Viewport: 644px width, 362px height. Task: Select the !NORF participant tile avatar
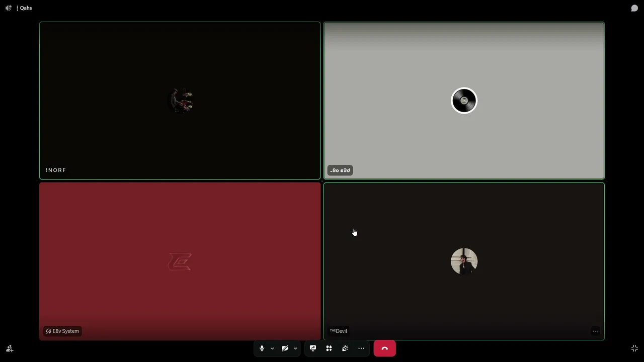click(x=180, y=101)
